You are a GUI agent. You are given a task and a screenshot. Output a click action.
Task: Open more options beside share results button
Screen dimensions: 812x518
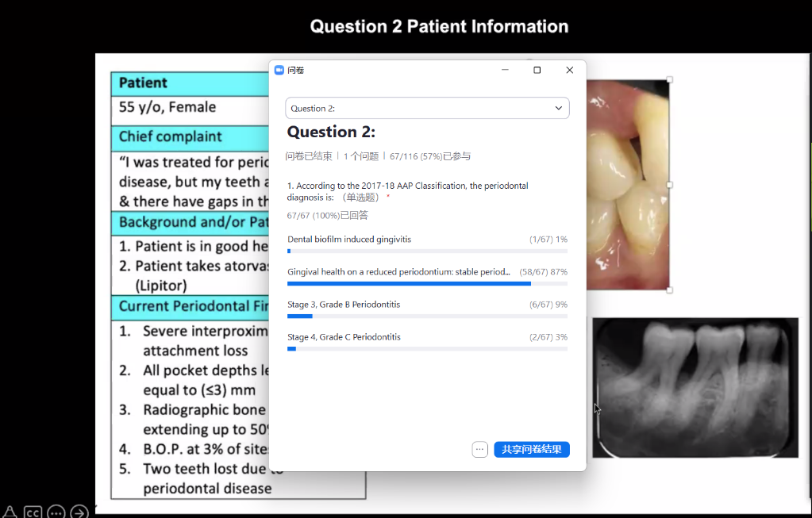[x=479, y=450]
